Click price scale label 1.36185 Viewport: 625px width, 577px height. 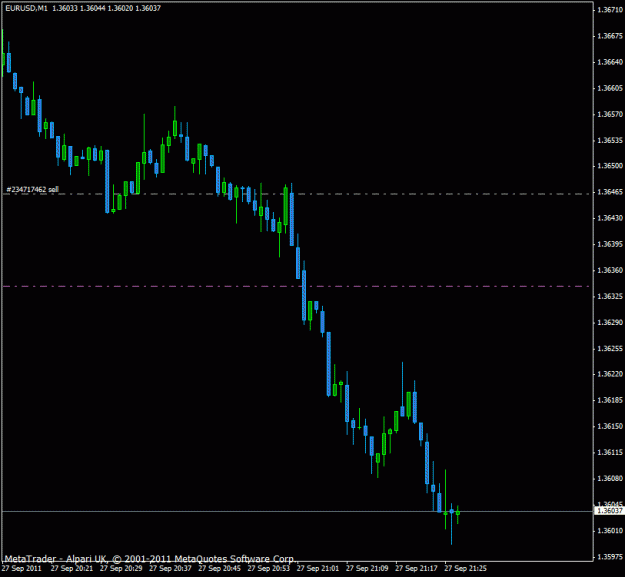point(610,400)
